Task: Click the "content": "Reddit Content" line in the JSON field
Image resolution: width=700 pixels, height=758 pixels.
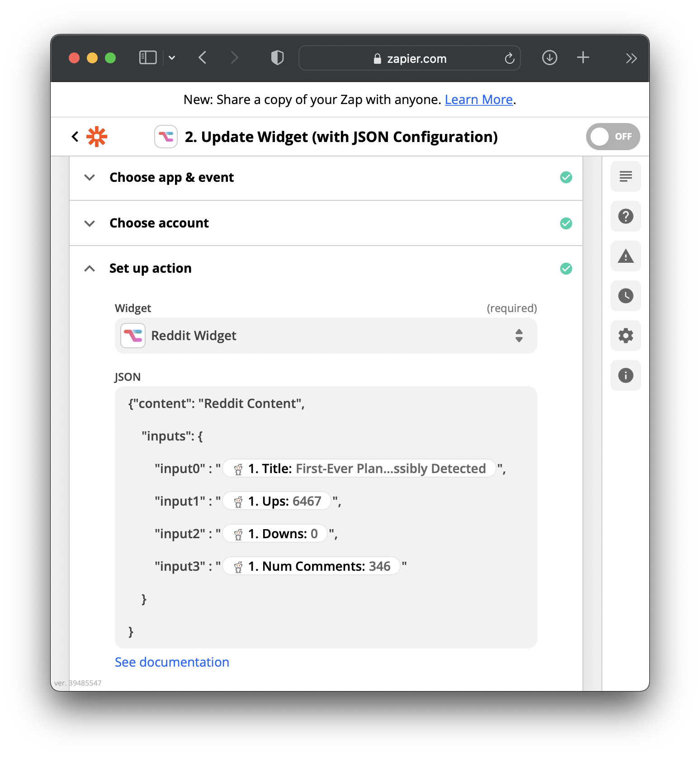Action: pyautogui.click(x=217, y=403)
